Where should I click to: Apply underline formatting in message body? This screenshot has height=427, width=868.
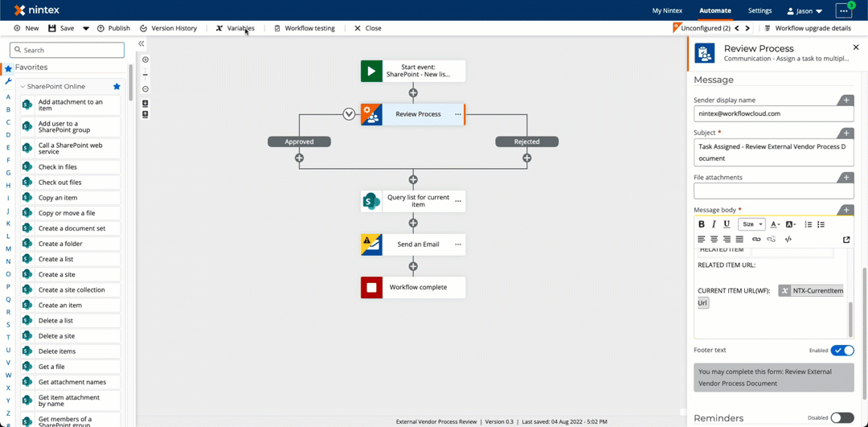[727, 224]
